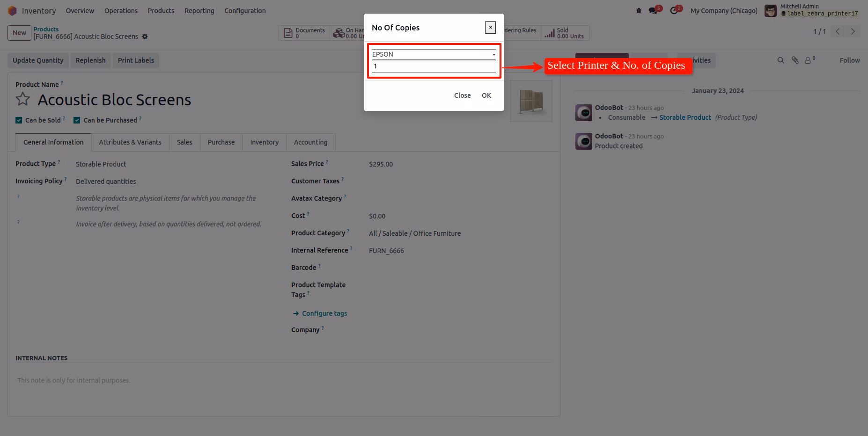Click the number of copies input field

(x=434, y=66)
